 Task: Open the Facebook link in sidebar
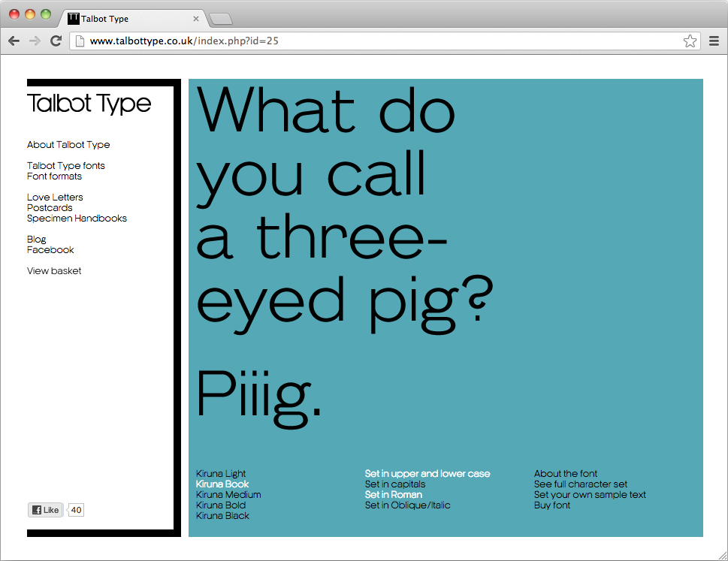pos(50,249)
